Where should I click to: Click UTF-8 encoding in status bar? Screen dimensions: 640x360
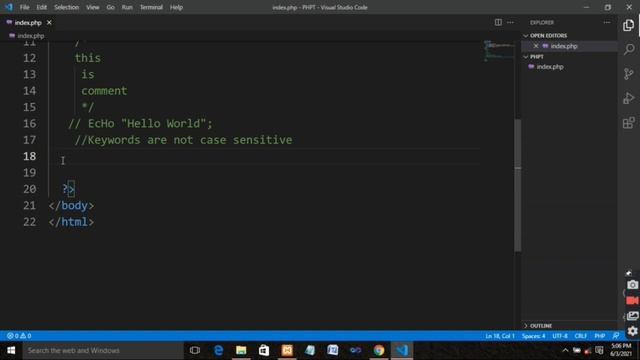coord(560,336)
